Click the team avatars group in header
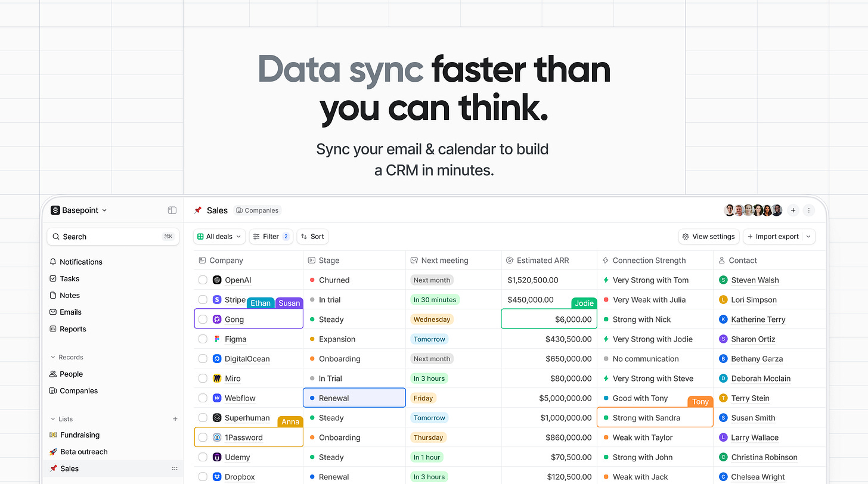This screenshot has height=484, width=868. coord(753,210)
